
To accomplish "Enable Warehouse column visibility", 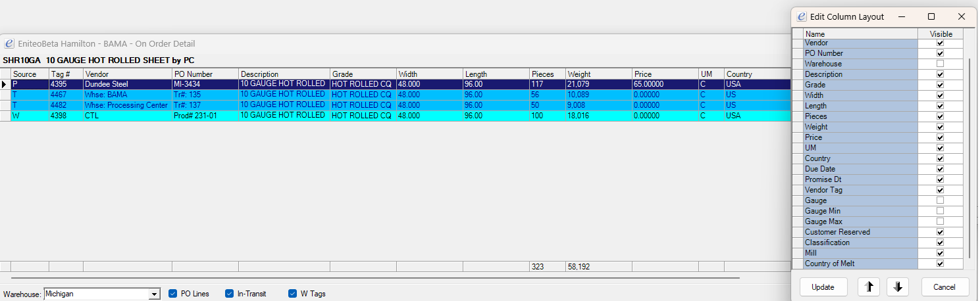I will point(940,64).
